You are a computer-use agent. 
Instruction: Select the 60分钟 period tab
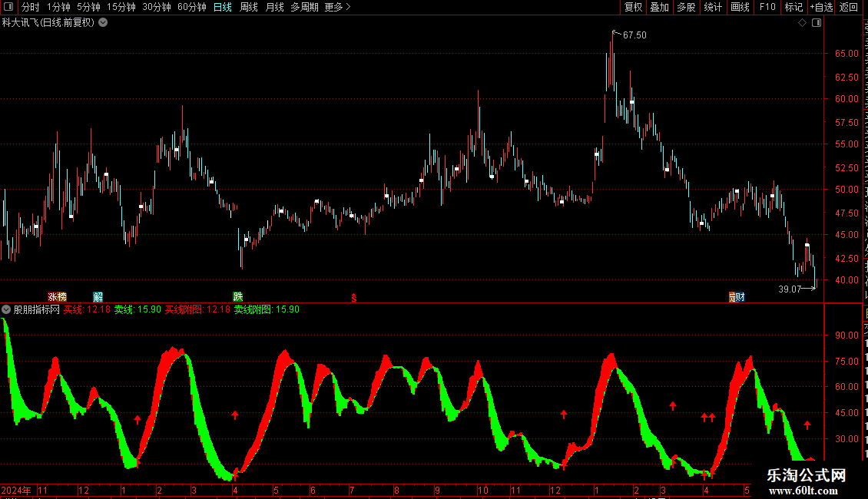click(x=192, y=7)
